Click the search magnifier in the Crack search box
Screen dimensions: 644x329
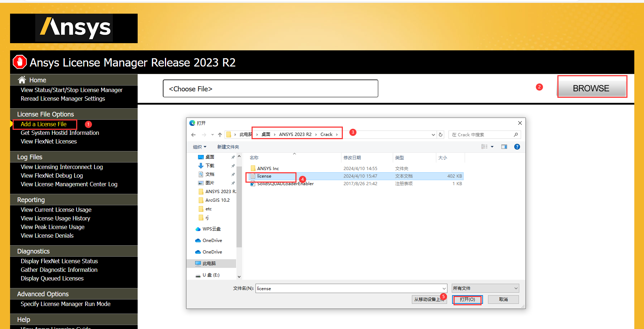pyautogui.click(x=515, y=134)
